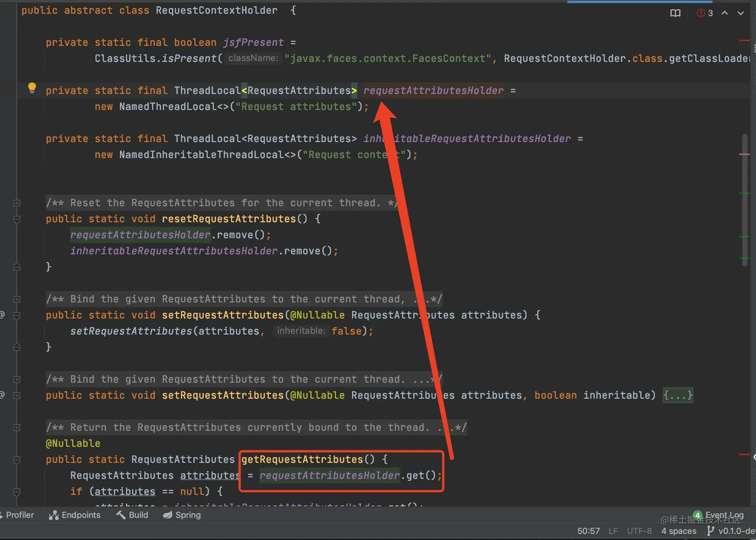Expand folded setRequestAttributes inheritable method in gutter
The image size is (756, 540).
point(16,395)
